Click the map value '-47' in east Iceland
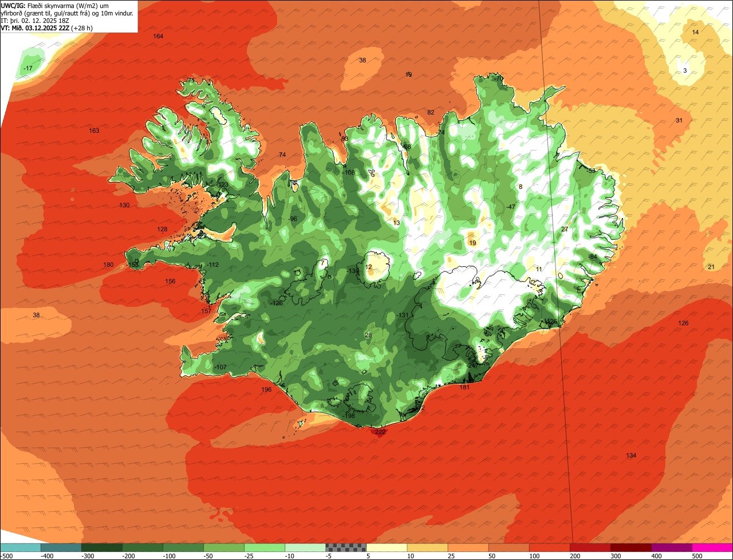This screenshot has height=560, width=733. (x=511, y=207)
